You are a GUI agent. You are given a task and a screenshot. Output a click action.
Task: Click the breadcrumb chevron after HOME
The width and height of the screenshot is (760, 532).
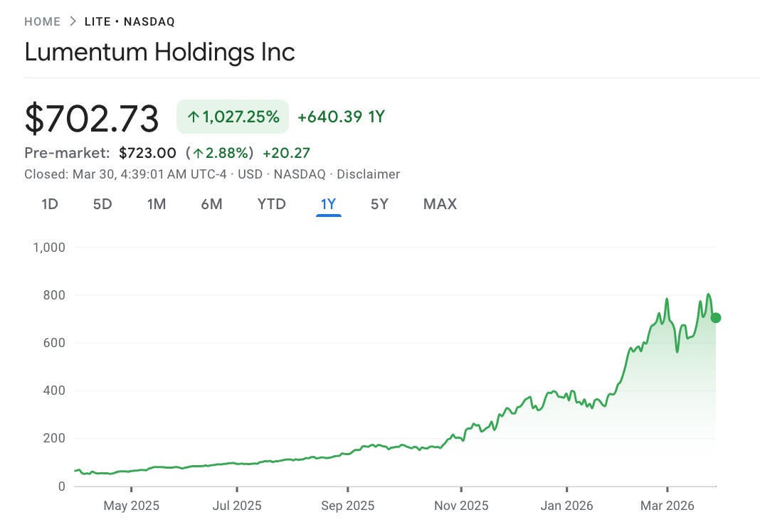click(73, 21)
